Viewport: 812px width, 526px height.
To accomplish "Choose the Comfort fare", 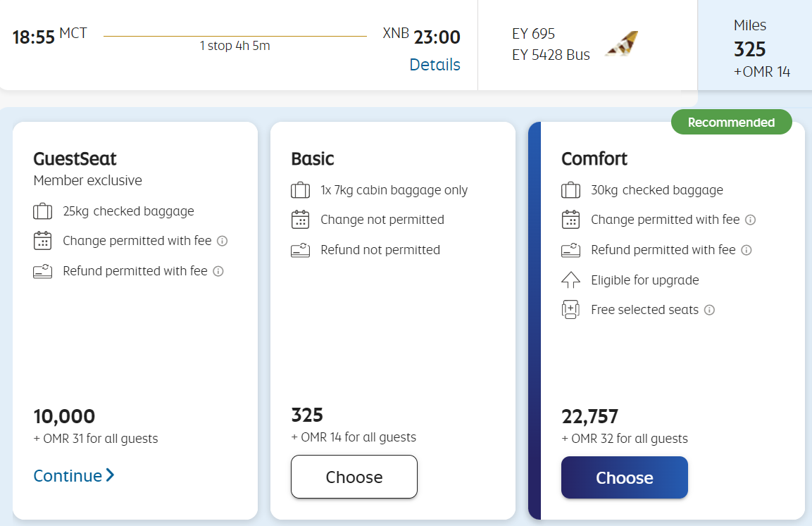I will tap(624, 477).
